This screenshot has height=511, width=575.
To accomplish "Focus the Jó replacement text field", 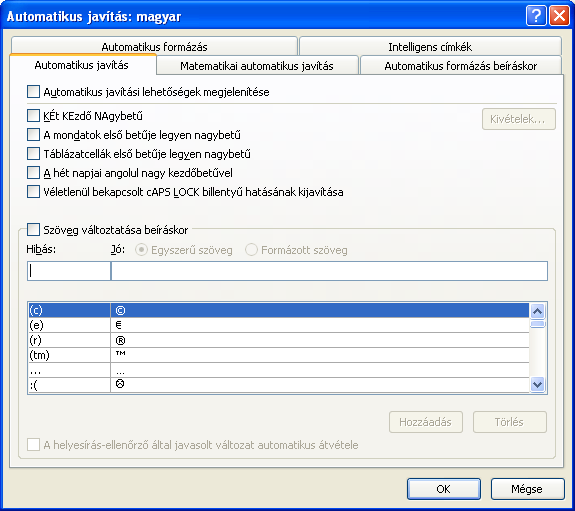I will (x=329, y=271).
